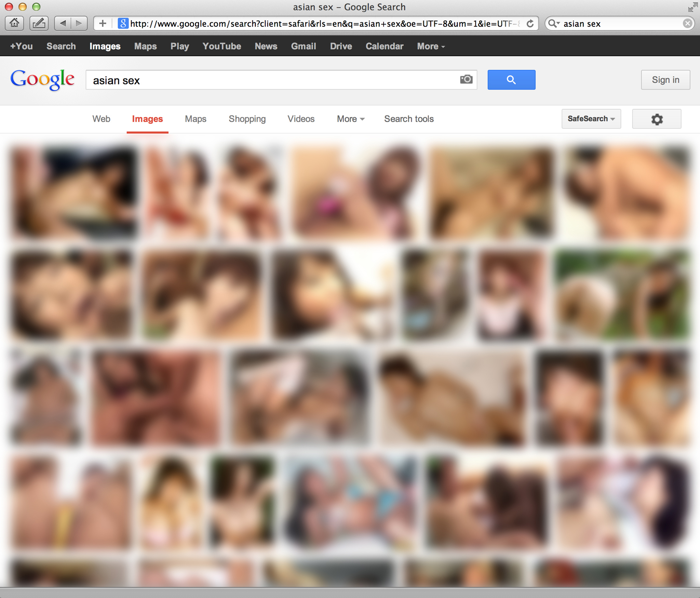This screenshot has height=598, width=700.
Task: Expand More next to the Videos tab
Action: tap(350, 119)
